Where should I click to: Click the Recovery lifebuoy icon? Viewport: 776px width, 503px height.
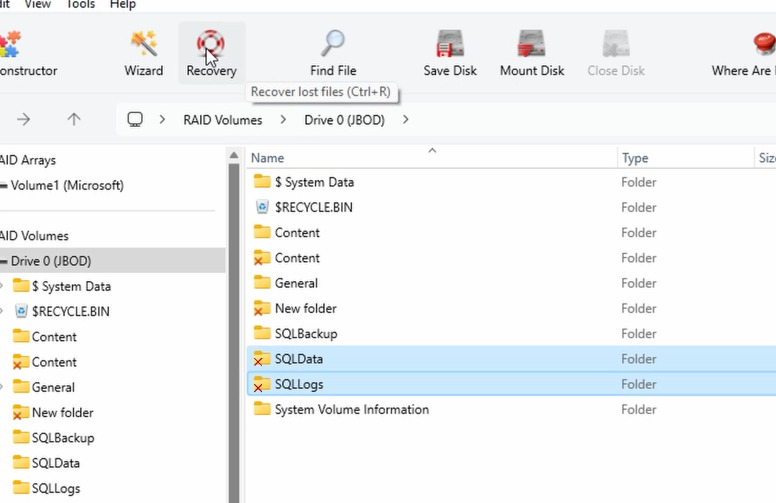point(211,44)
